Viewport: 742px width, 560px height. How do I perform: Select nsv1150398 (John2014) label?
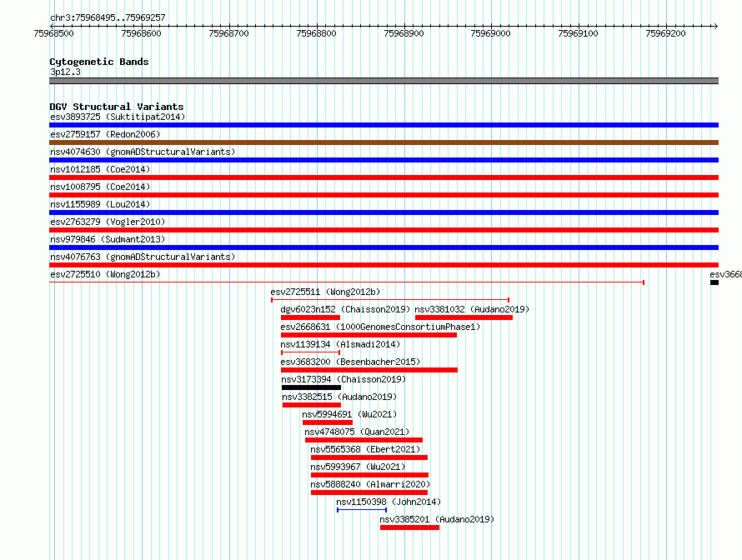[389, 502]
